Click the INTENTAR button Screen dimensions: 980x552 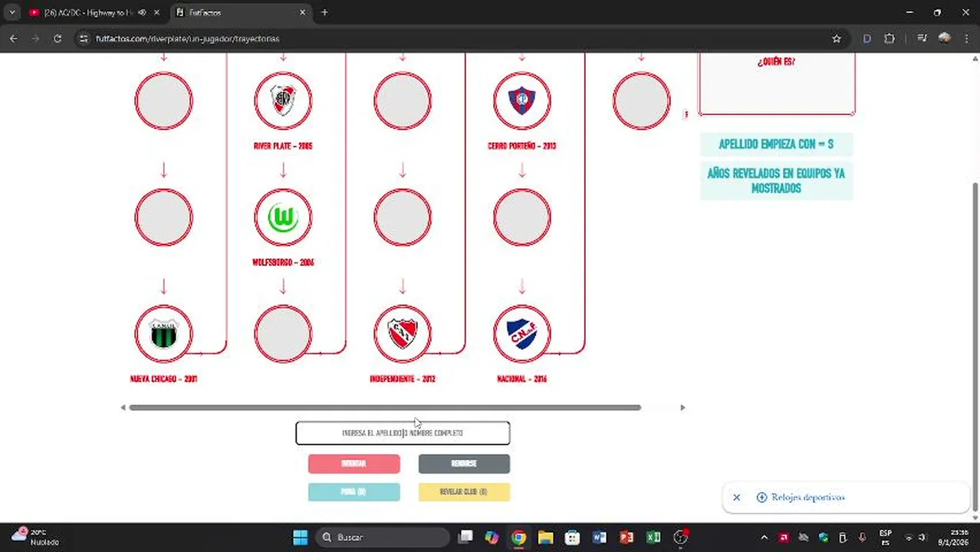354,464
